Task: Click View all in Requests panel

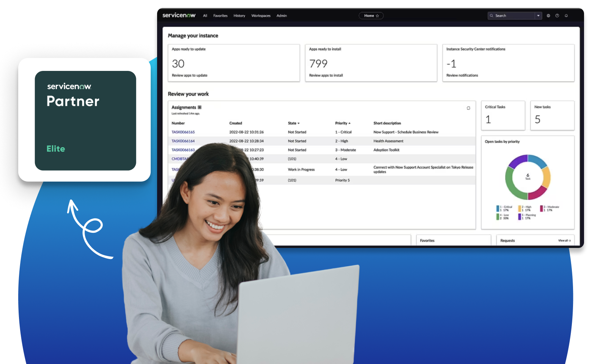Action: (x=564, y=241)
